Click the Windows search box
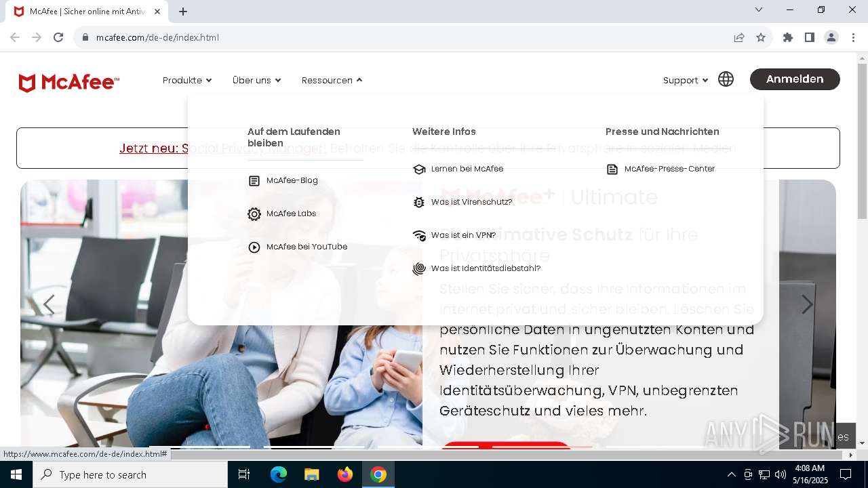The image size is (868, 488). click(x=130, y=474)
